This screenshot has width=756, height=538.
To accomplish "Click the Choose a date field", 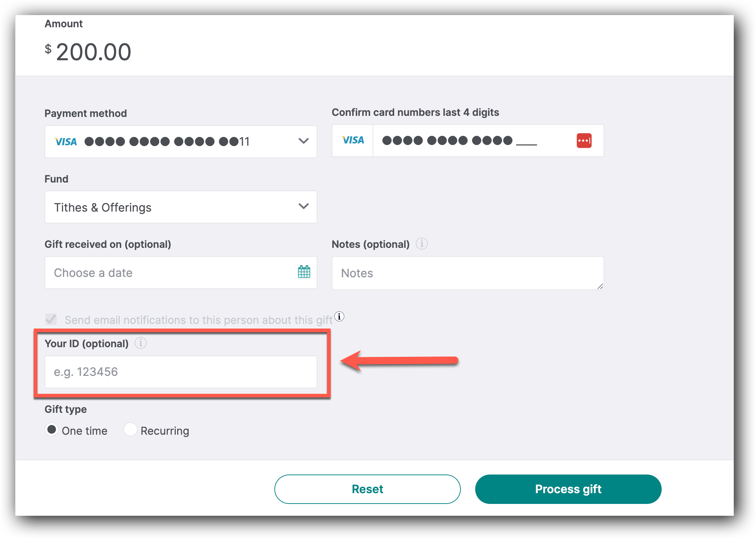I will (169, 273).
